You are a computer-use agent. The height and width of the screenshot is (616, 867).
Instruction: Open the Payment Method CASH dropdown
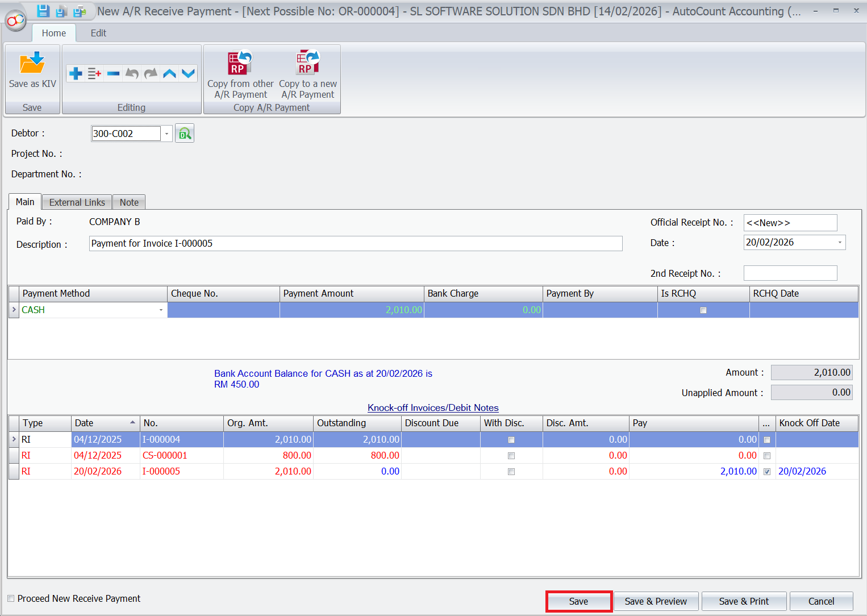(161, 310)
